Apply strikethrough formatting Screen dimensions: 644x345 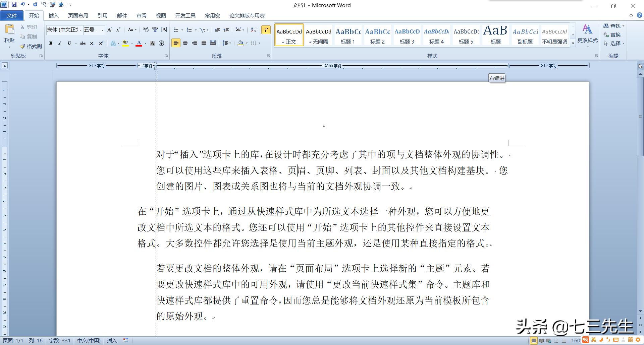click(x=83, y=43)
